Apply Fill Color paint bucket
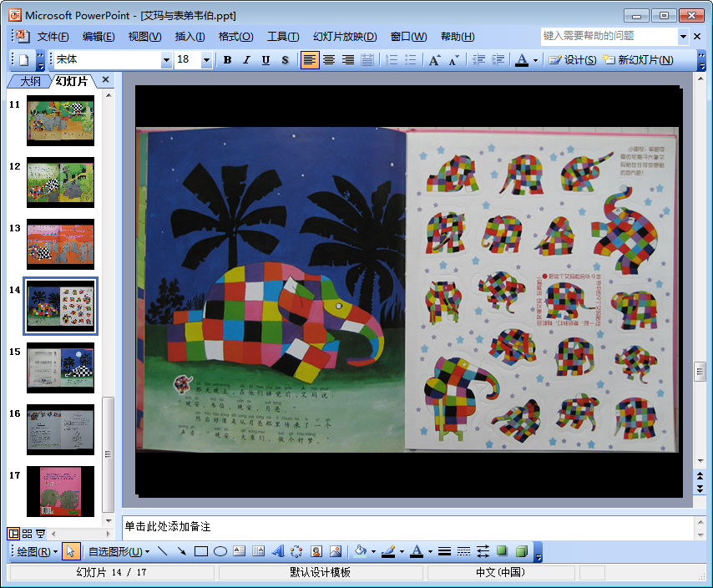713x588 pixels. pos(360,551)
